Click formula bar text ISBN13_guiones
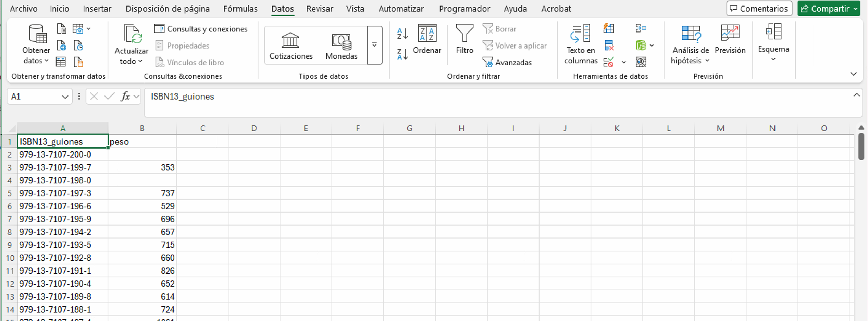The width and height of the screenshot is (868, 321). (x=183, y=97)
